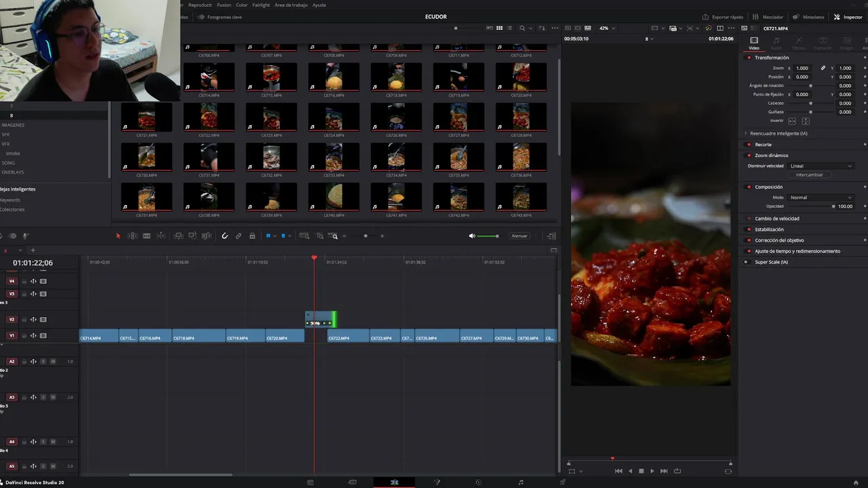
Task: Mute audio via the speaker icon
Action: [472, 236]
